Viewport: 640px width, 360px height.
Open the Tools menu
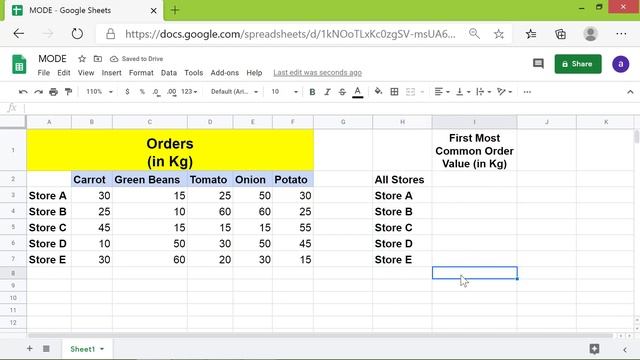(193, 73)
